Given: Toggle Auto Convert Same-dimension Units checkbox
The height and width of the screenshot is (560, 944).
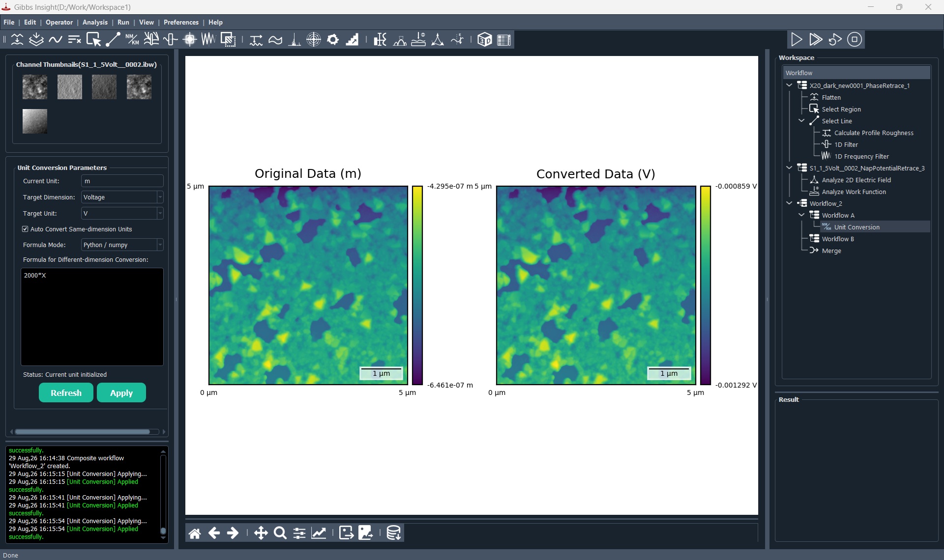Looking at the screenshot, I should point(25,229).
